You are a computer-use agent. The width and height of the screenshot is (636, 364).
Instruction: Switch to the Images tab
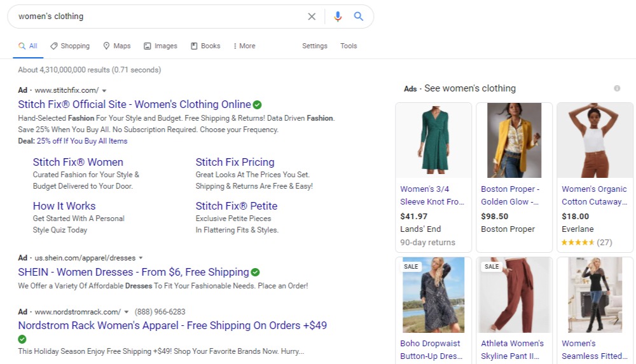(161, 46)
